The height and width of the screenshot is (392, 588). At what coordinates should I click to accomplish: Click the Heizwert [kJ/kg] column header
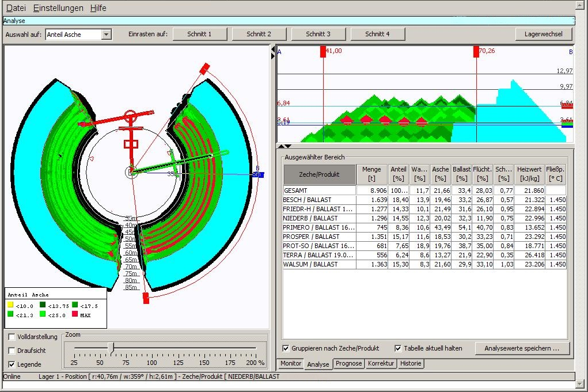tap(529, 174)
